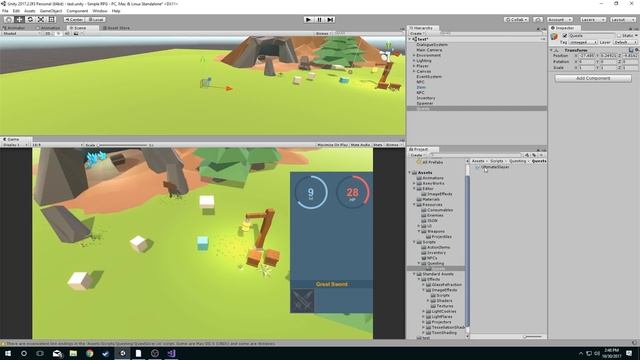Open the Assets menu
640x360 pixels.
[x=30, y=11]
